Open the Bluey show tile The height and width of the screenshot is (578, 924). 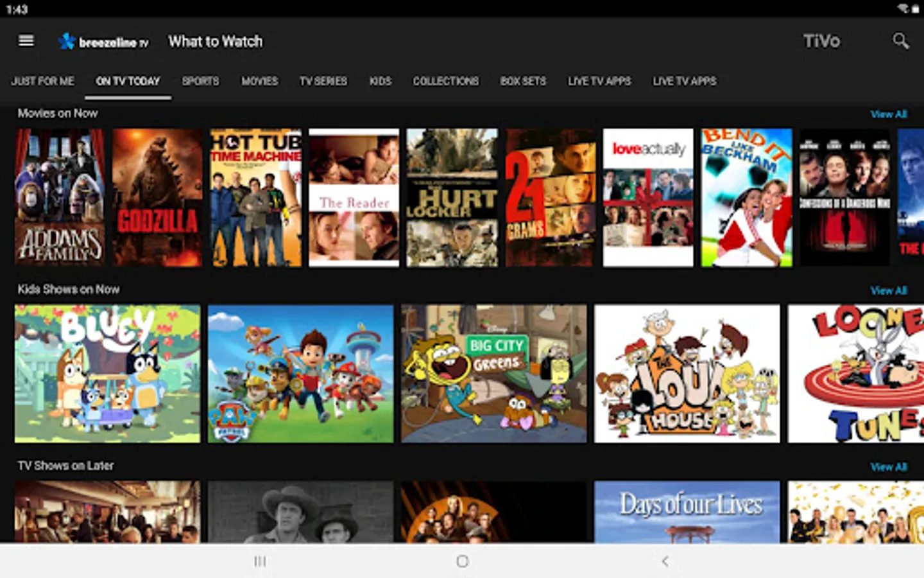(107, 373)
